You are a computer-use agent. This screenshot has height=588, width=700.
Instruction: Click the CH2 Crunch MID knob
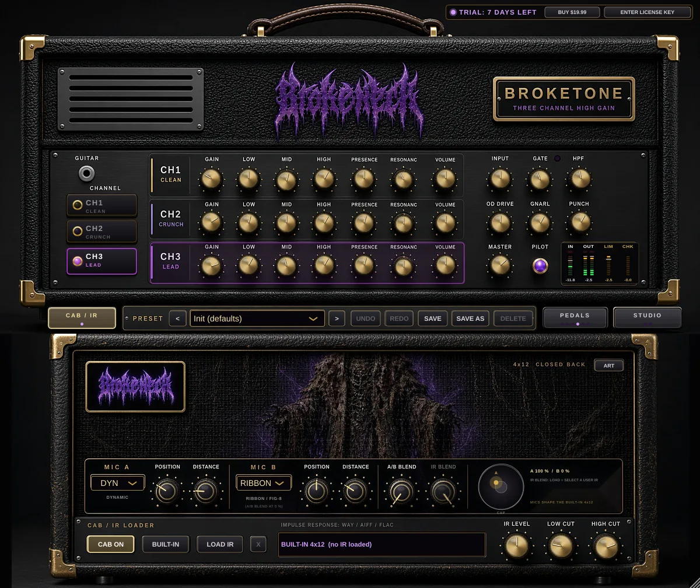(286, 223)
